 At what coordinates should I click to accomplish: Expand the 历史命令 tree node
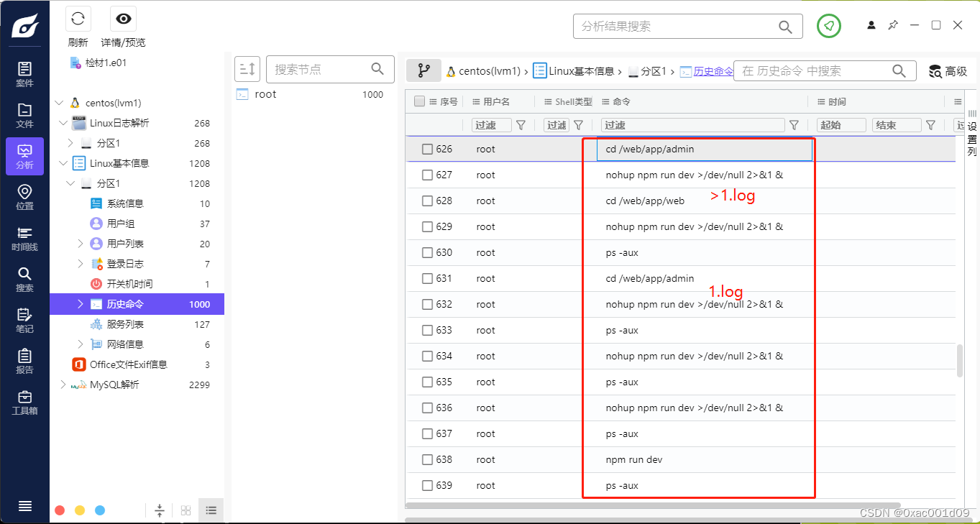80,304
